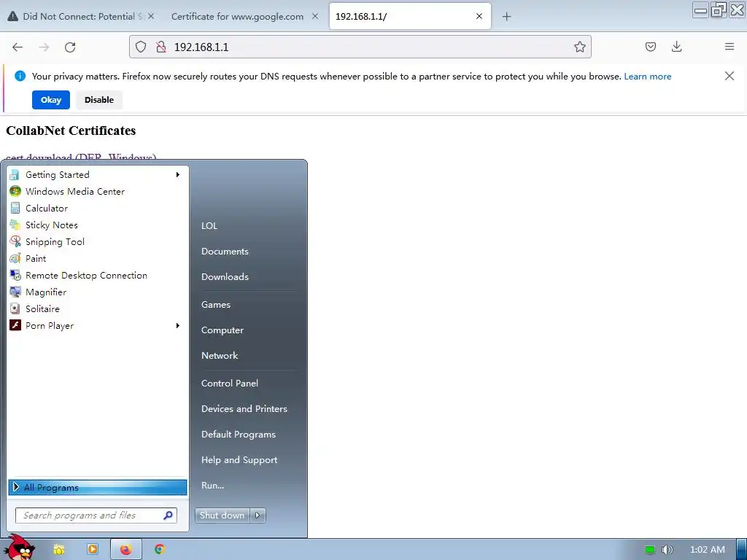Viewport: 747px width, 560px height.
Task: Click the forward navigation arrow
Action: pyautogui.click(x=44, y=47)
